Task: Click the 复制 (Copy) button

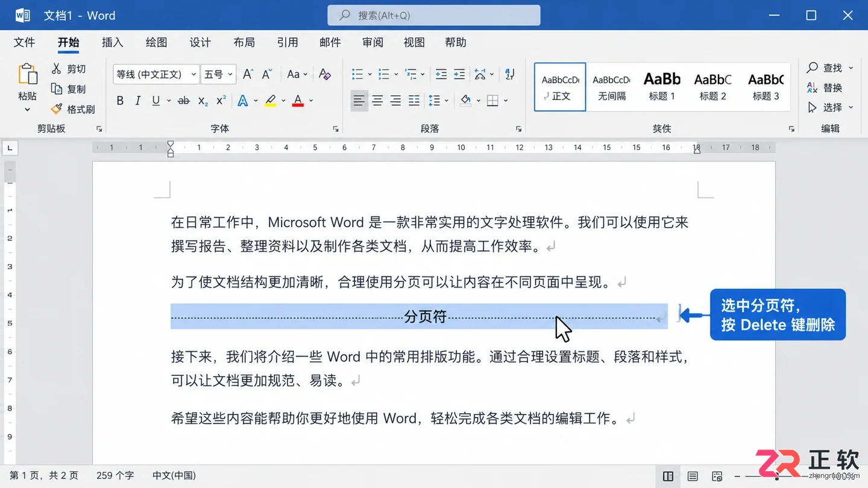Action: click(69, 89)
